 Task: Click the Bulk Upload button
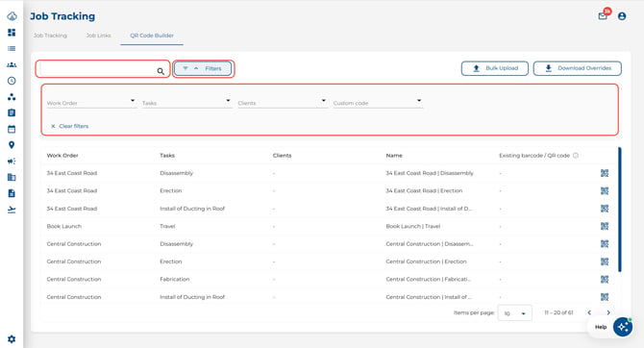495,68
